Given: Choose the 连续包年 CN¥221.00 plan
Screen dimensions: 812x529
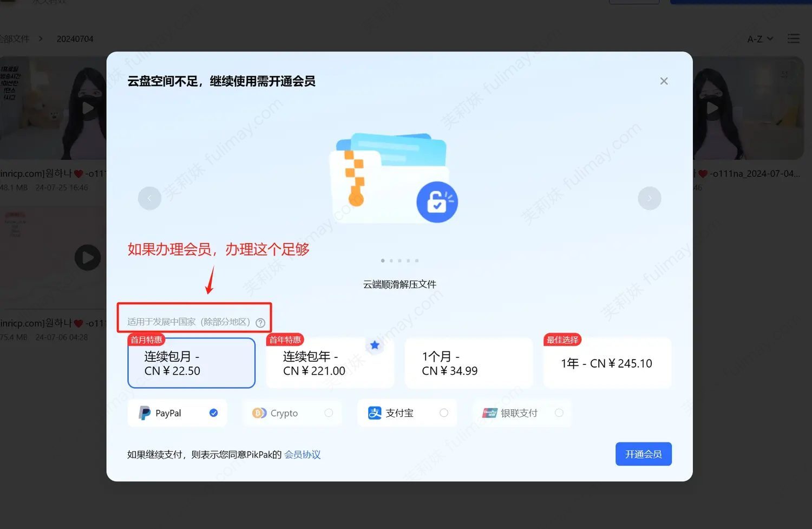Looking at the screenshot, I should (x=330, y=363).
